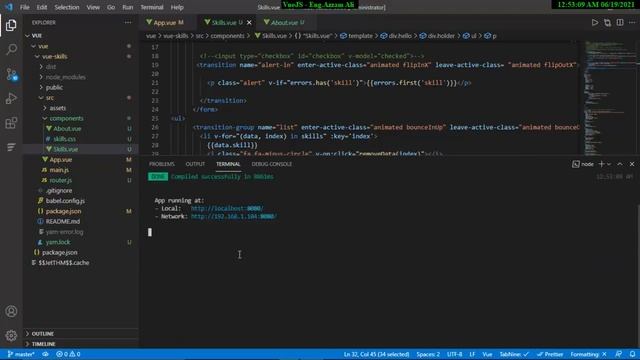Close the terminal panel
Screen dimensions: 640x360
[x=632, y=164]
